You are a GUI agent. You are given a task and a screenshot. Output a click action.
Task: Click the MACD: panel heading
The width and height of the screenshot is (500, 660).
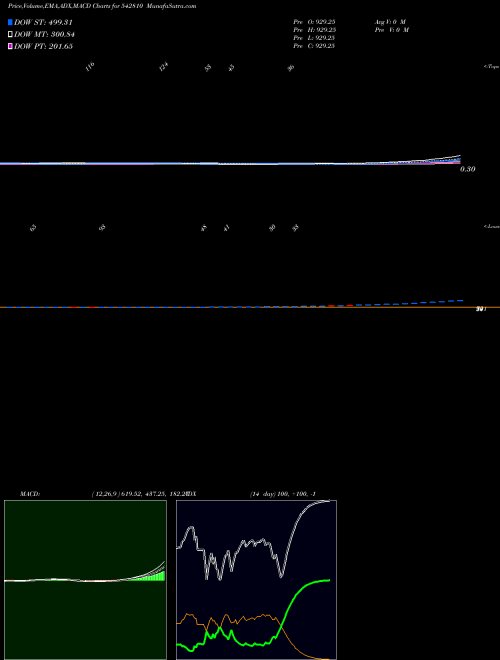30,494
